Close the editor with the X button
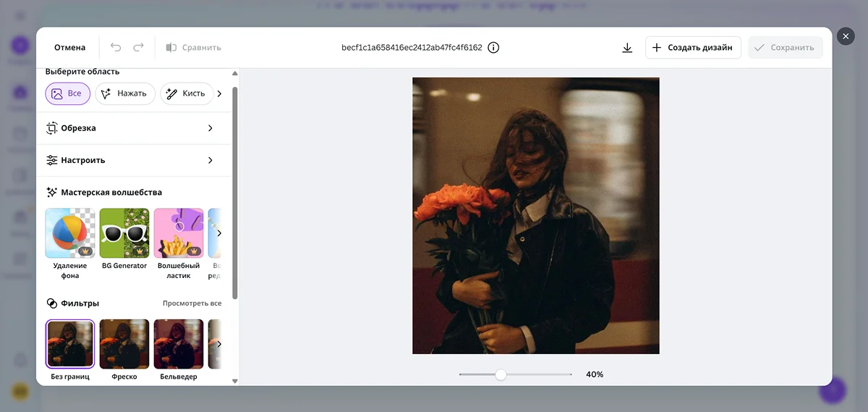 pos(846,36)
